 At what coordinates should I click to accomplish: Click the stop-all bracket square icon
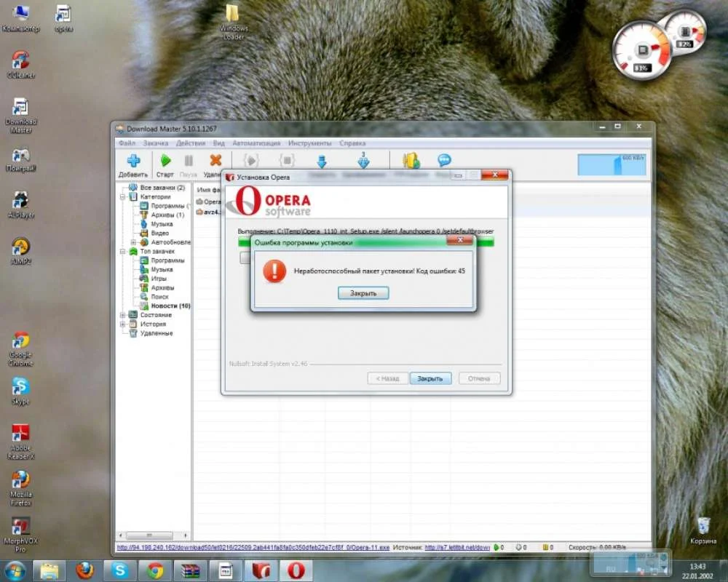(x=287, y=161)
